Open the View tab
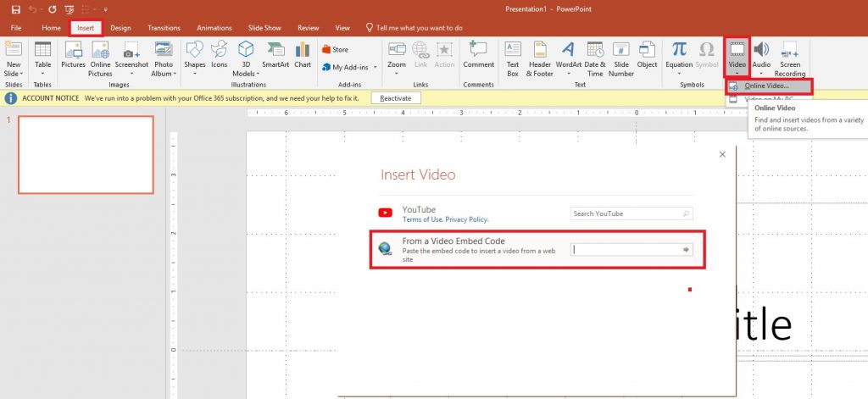This screenshot has height=399, width=868. tap(342, 28)
